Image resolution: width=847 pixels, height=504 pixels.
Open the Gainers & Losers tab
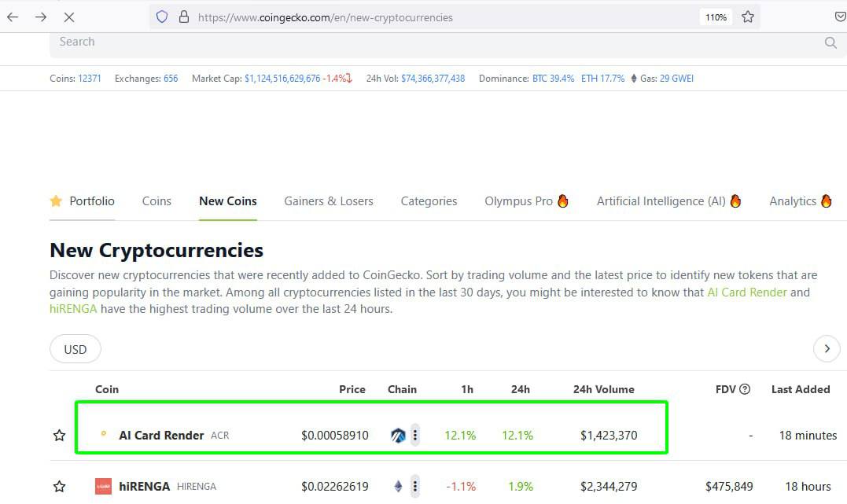[329, 201]
